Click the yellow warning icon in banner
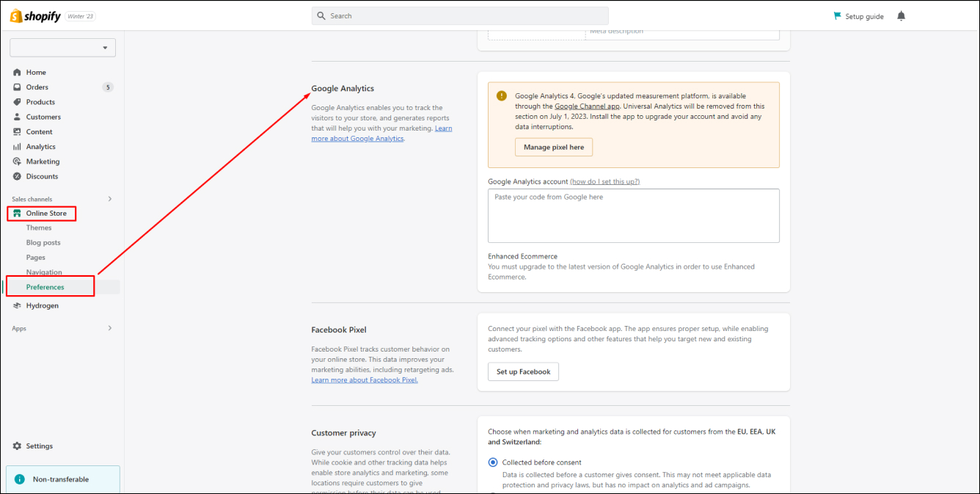This screenshot has height=494, width=980. [x=502, y=96]
